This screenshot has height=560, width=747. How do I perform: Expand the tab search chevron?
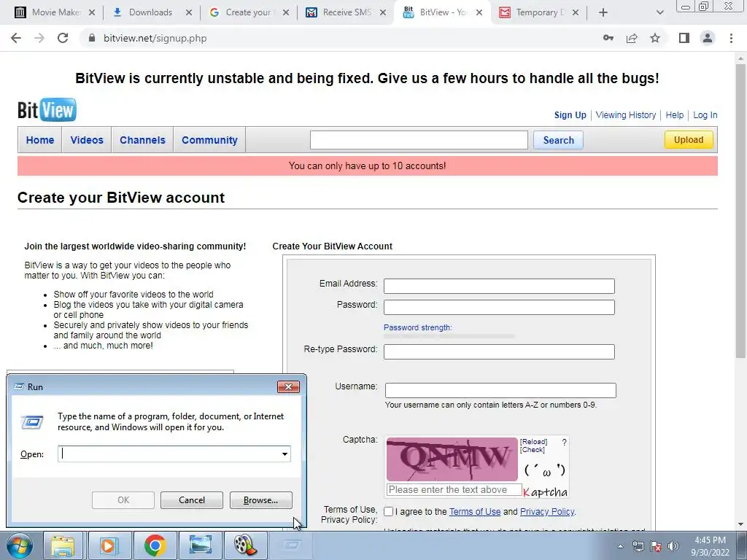pos(659,12)
